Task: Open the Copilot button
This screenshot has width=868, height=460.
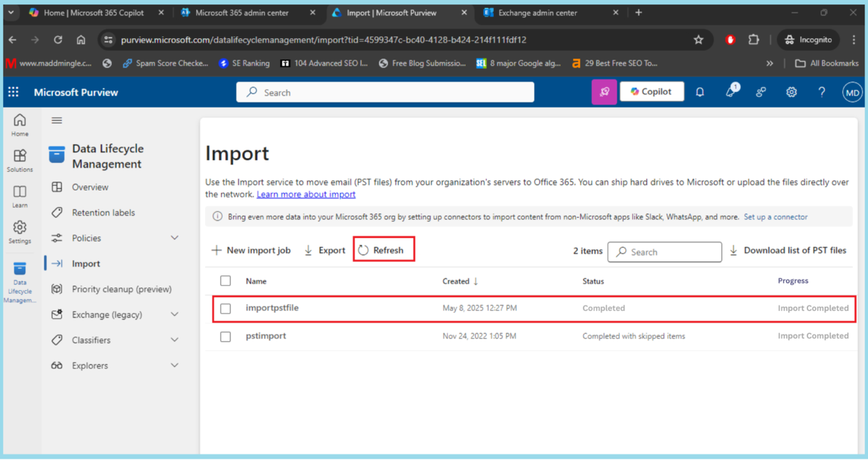Action: (x=651, y=92)
